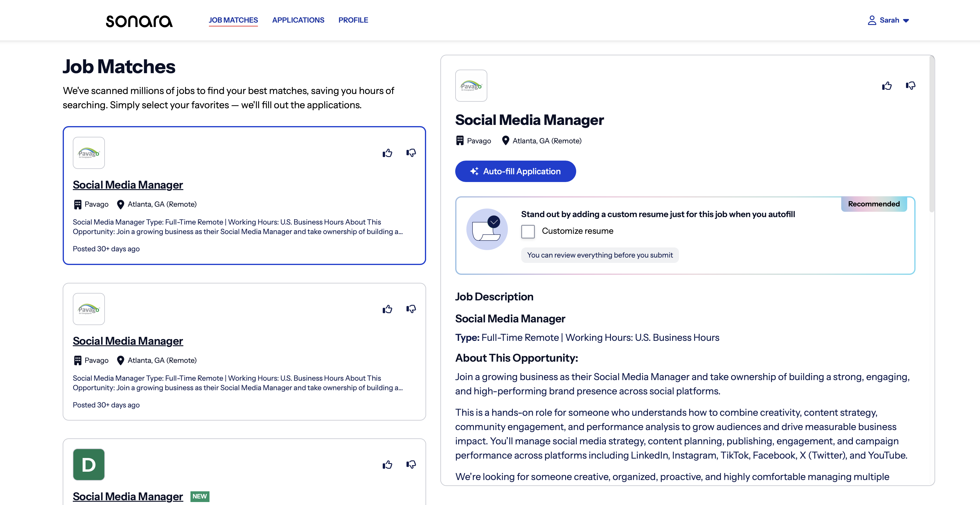This screenshot has width=980, height=505.
Task: Click the location pin in the detail panel
Action: [x=505, y=141]
